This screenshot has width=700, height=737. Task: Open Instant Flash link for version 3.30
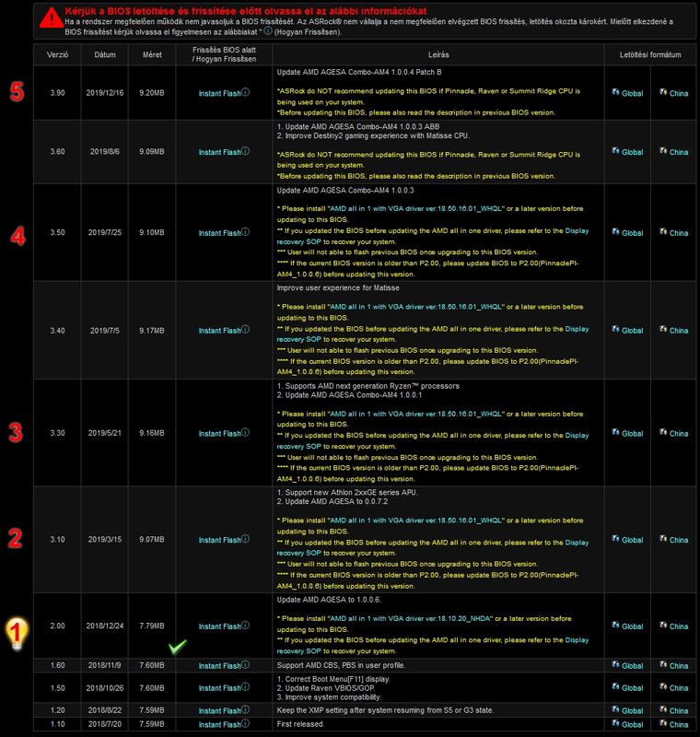click(x=219, y=434)
